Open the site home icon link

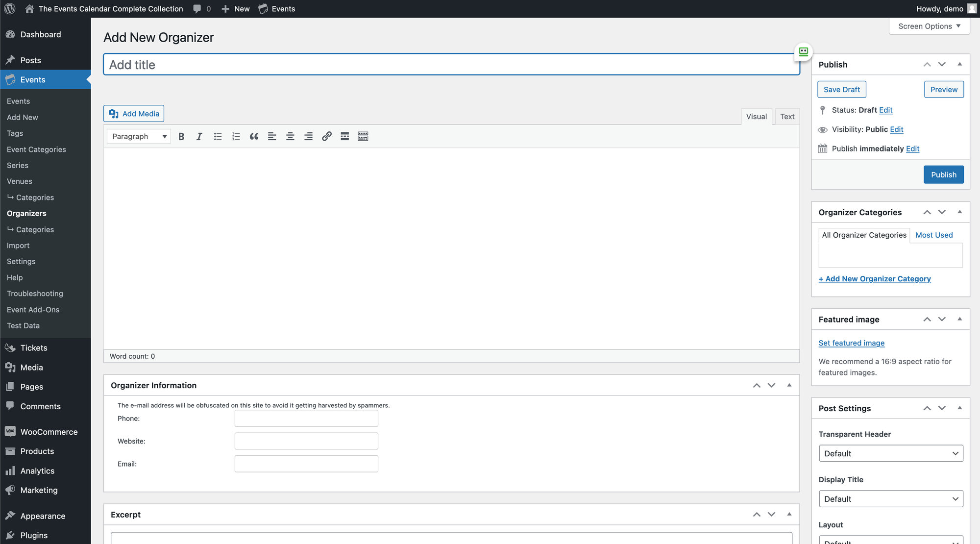(29, 9)
